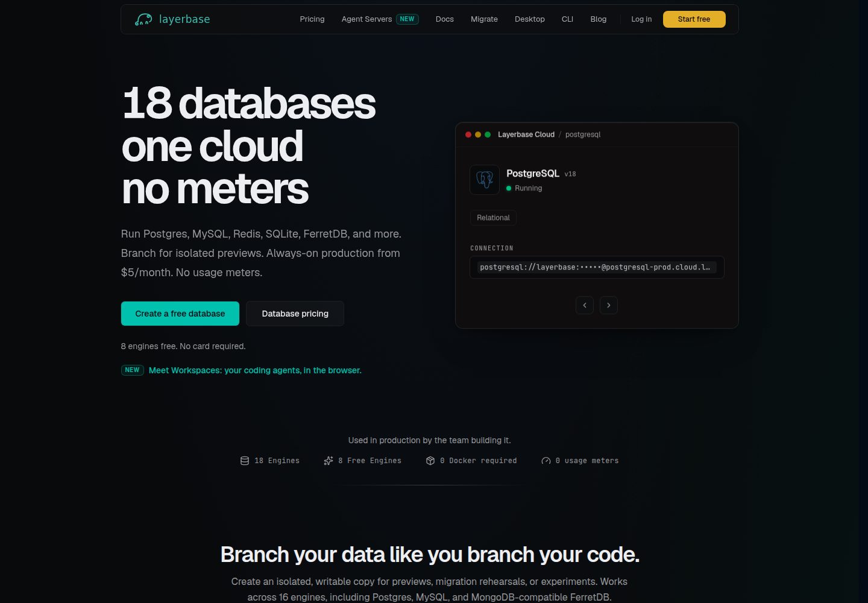Screen dimensions: 868x603
Task: Click the database icon beside 18 Engines
Action: pyautogui.click(x=245, y=461)
